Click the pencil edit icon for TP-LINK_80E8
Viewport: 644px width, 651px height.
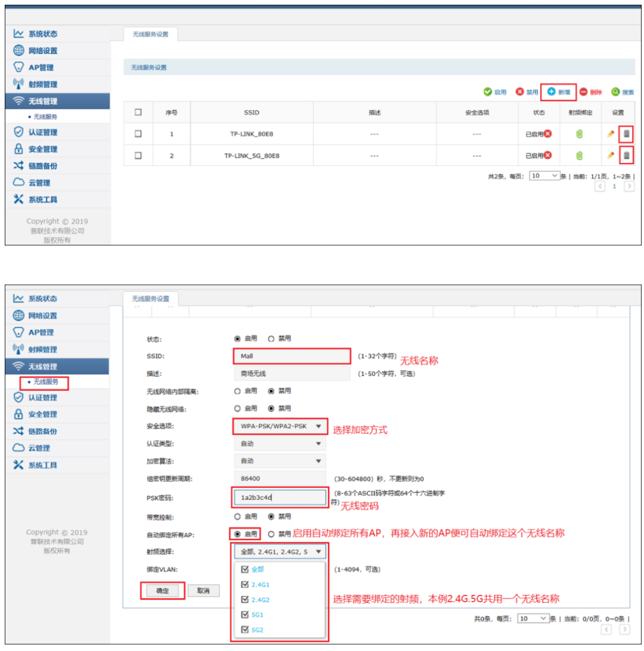(611, 134)
